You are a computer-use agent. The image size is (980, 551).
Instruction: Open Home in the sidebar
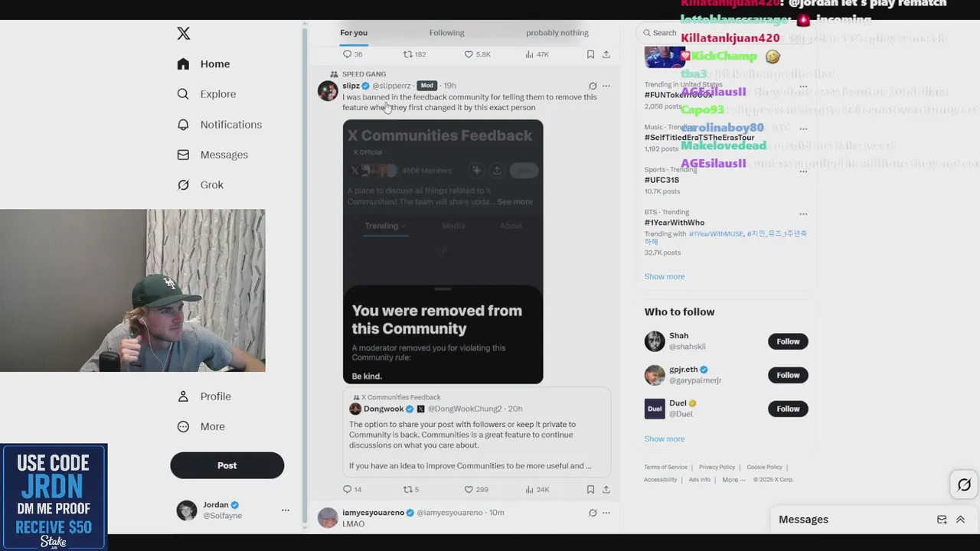click(x=204, y=64)
